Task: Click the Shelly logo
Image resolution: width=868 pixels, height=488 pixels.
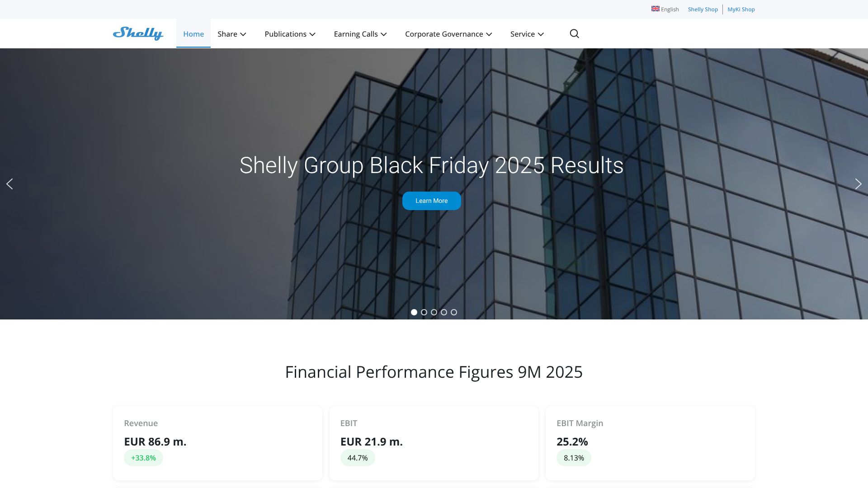Action: coord(138,33)
